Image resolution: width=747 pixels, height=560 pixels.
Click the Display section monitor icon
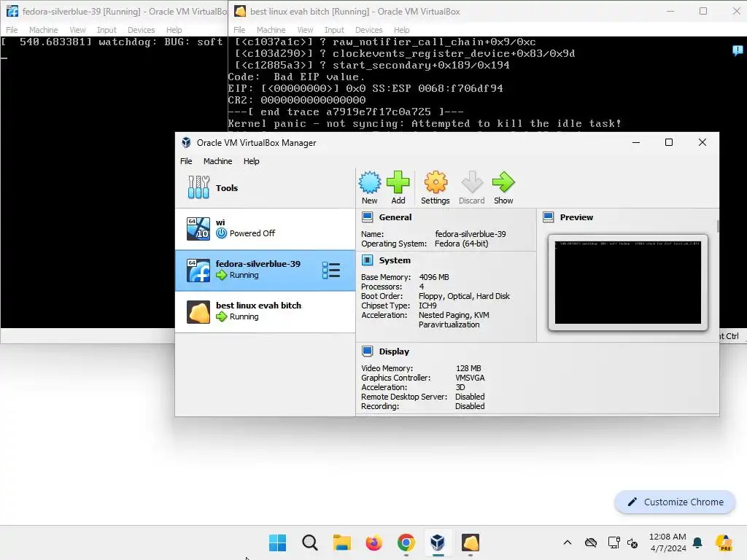pos(368,351)
